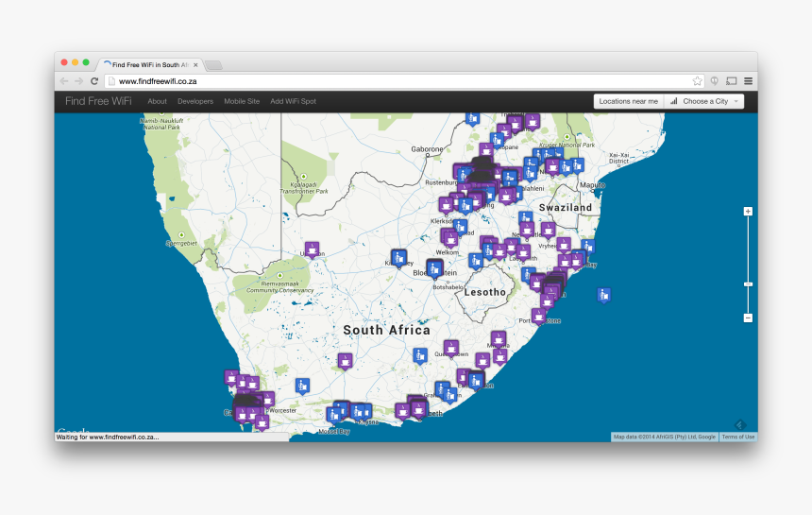
Task: Bookmark this page with the star icon
Action: coord(697,81)
